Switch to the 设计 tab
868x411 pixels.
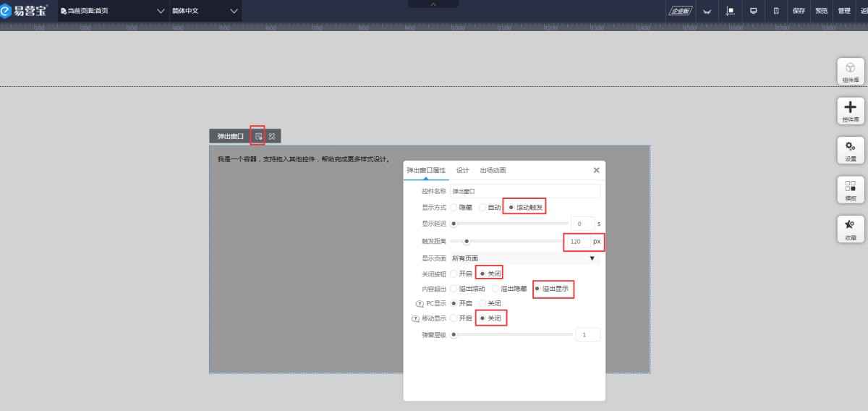click(463, 170)
